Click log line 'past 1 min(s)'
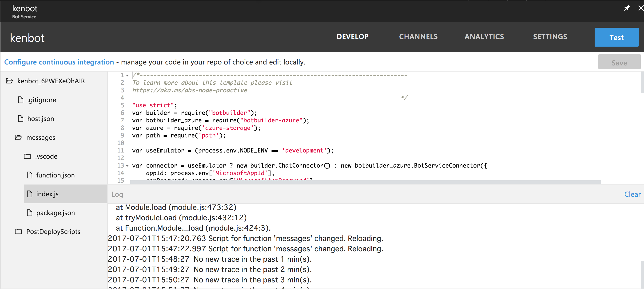Screen dimensions: 644x289 click(x=210, y=259)
